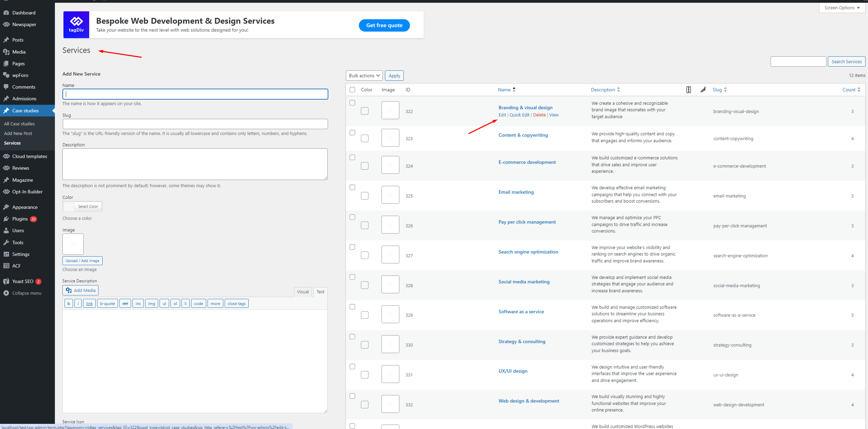Screen dimensions: 868x429
Task: Click the Magazine pin icon
Action: pos(6,180)
